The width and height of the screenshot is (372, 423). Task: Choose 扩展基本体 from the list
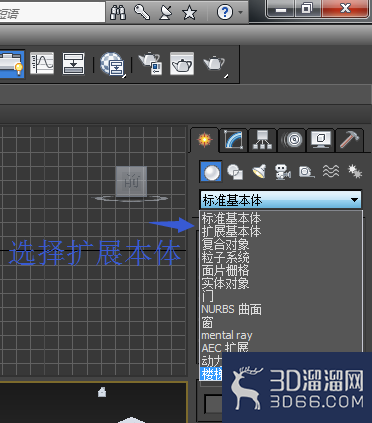(281, 231)
